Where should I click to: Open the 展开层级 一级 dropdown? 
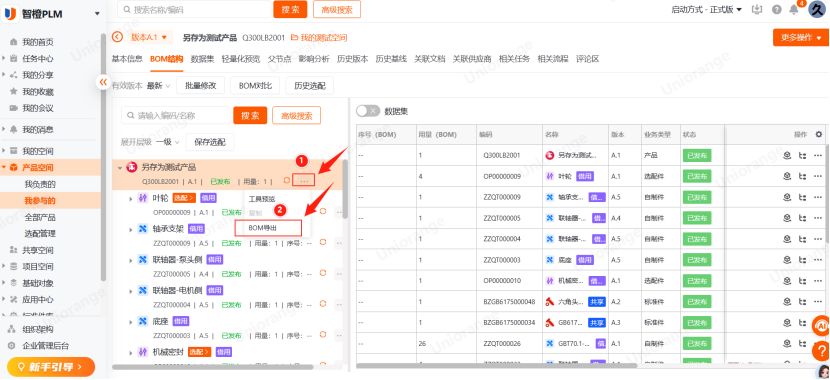coord(168,142)
